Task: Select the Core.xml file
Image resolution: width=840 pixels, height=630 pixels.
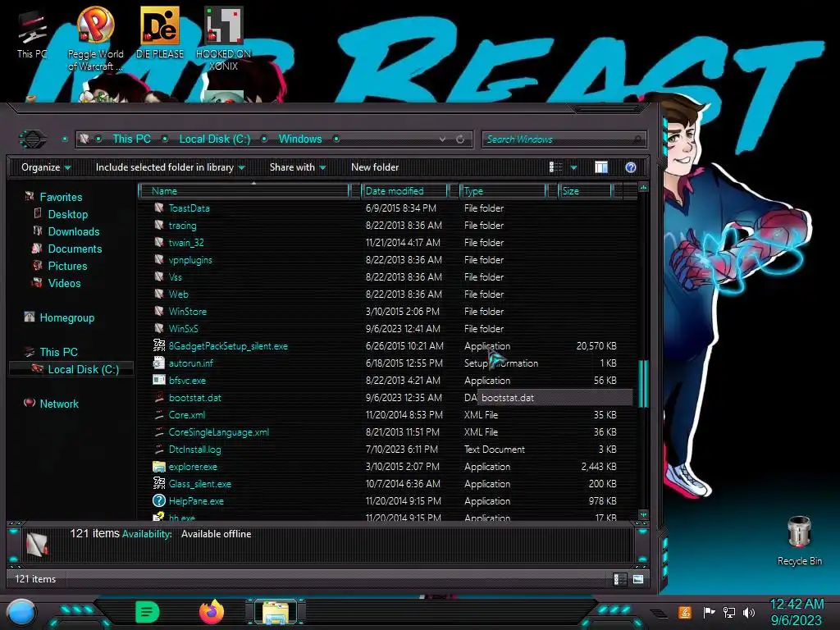Action: (186, 414)
